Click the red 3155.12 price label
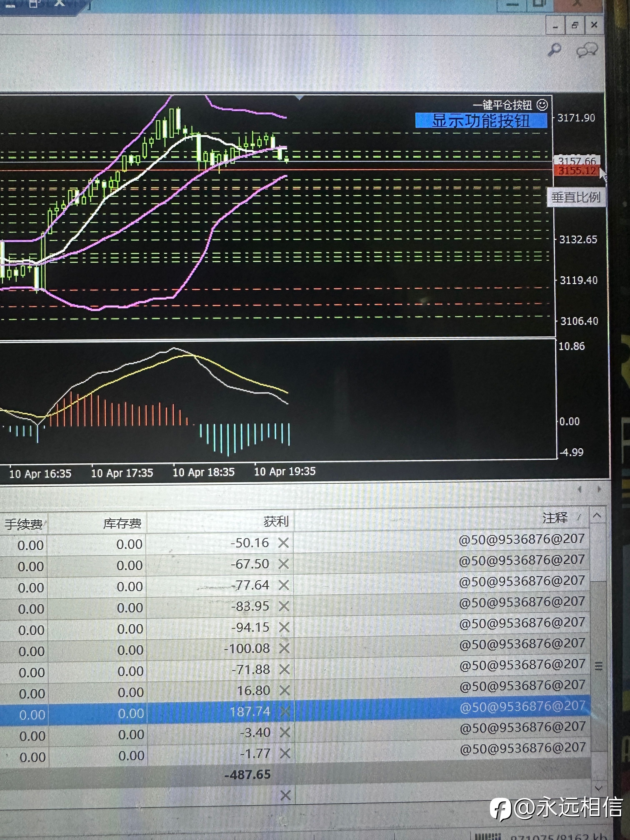Viewport: 630px width, 840px height. pyautogui.click(x=577, y=170)
